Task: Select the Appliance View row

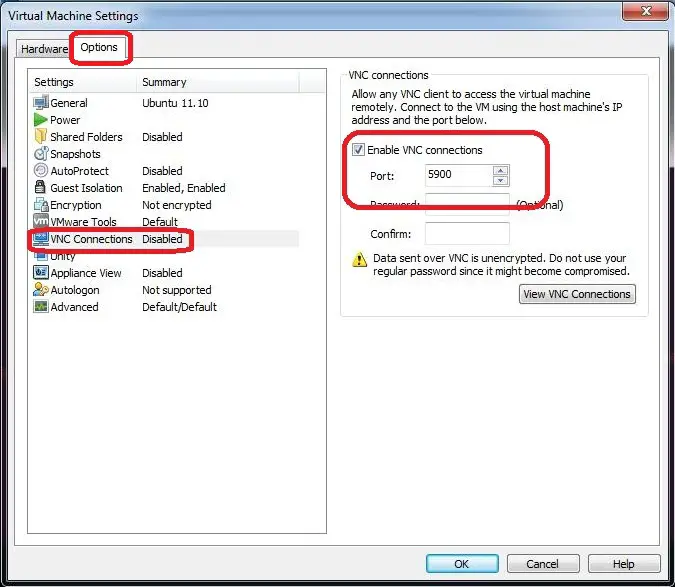Action: 165,273
